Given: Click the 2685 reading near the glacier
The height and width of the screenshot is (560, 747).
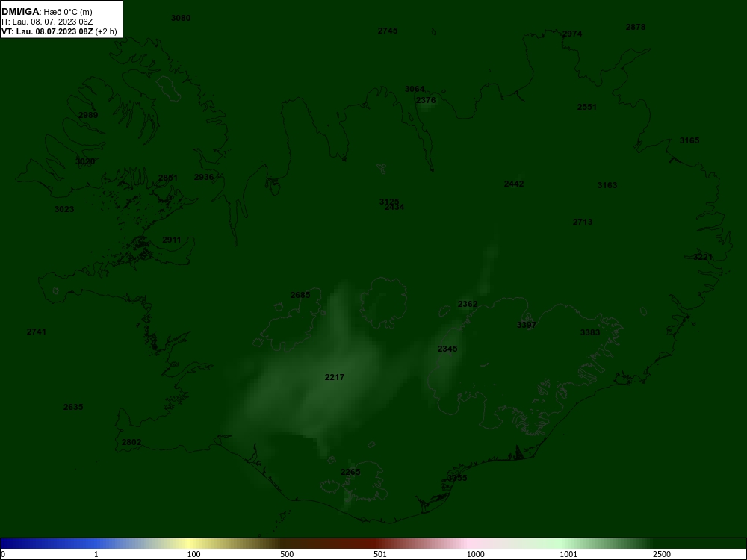Looking at the screenshot, I should click(300, 295).
